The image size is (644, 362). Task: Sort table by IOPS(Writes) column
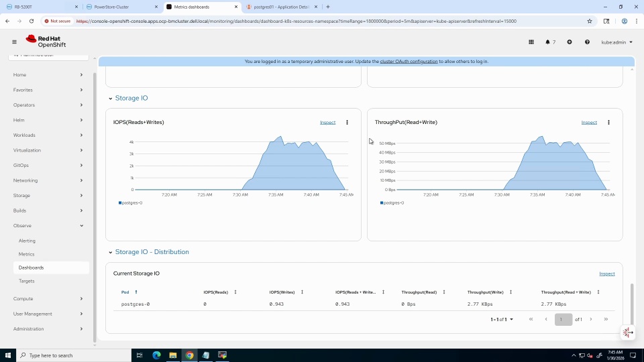[x=286, y=292]
